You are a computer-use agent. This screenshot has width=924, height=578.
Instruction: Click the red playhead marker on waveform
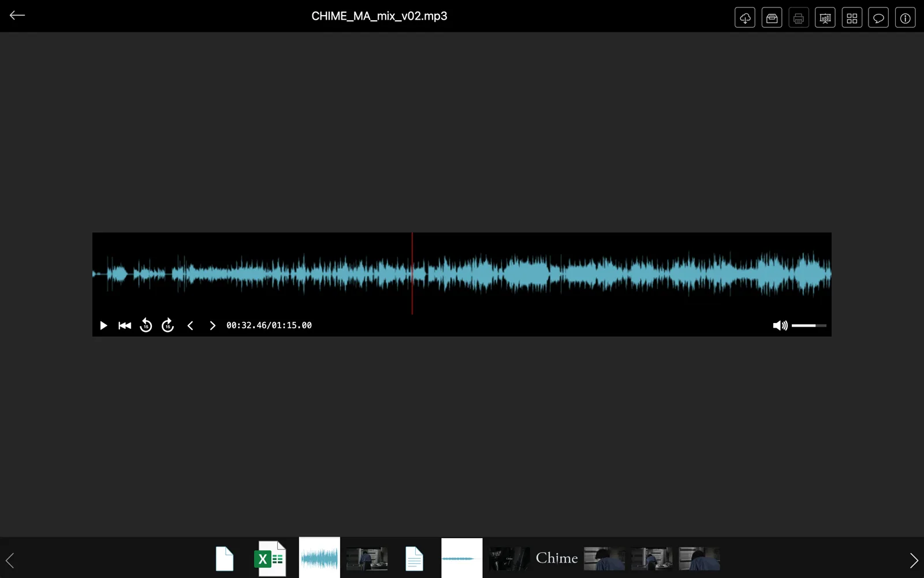(x=412, y=273)
